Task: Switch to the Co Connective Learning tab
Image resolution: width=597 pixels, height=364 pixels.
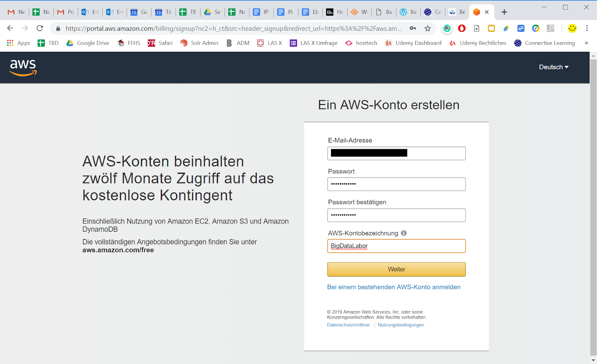Action: [x=432, y=12]
